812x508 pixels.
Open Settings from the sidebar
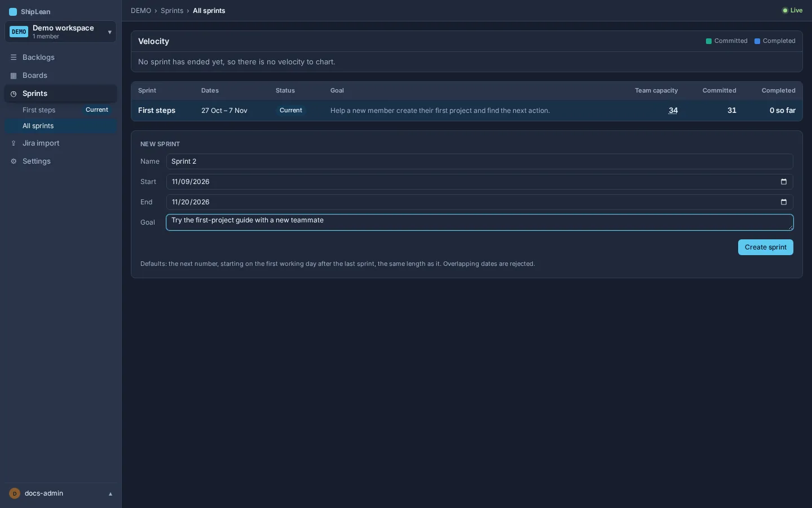coord(61,161)
